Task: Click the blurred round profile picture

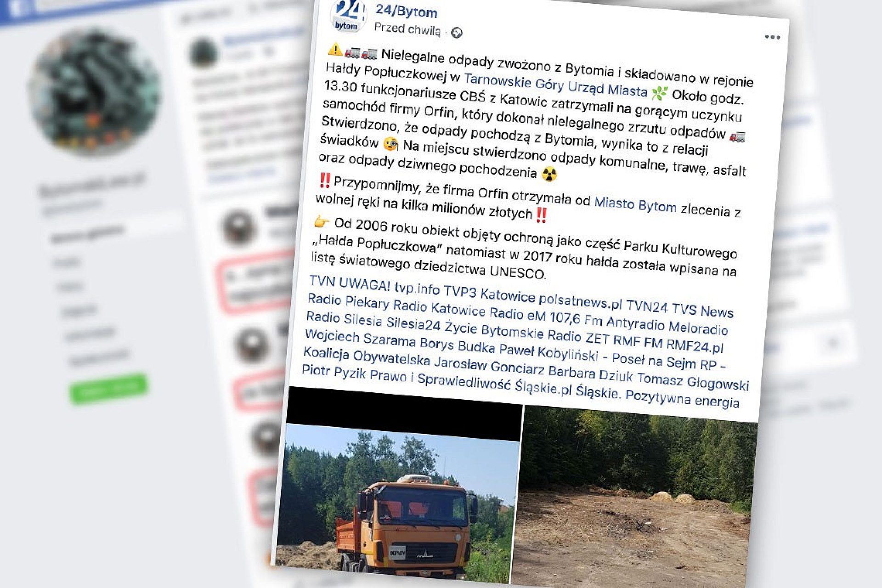Action: [95, 92]
